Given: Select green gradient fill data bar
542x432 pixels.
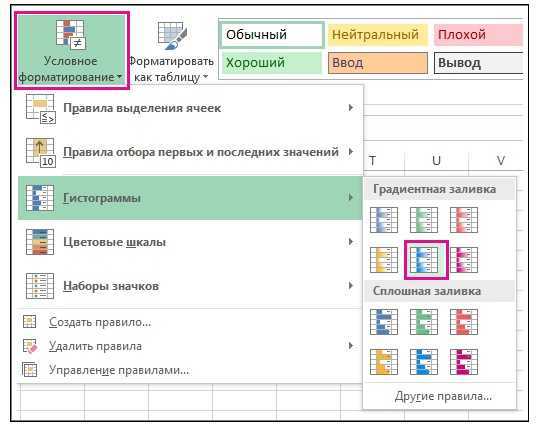Looking at the screenshot, I should tap(424, 220).
